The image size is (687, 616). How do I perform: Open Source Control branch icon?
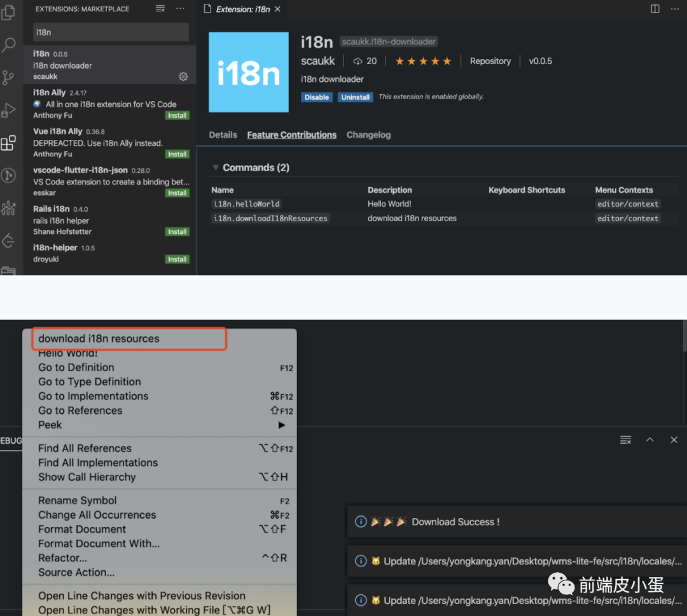click(8, 78)
